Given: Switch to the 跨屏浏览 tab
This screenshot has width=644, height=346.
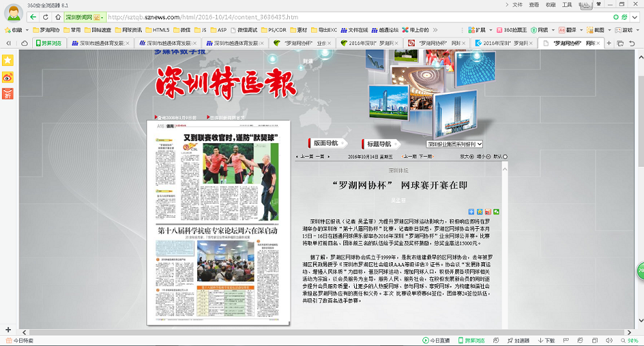Looking at the screenshot, I should tap(49, 43).
